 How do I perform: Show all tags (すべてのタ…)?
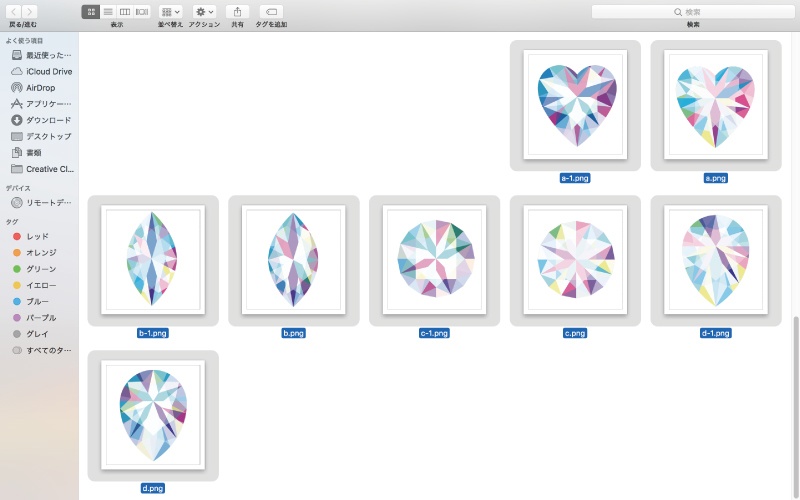pyautogui.click(x=41, y=351)
